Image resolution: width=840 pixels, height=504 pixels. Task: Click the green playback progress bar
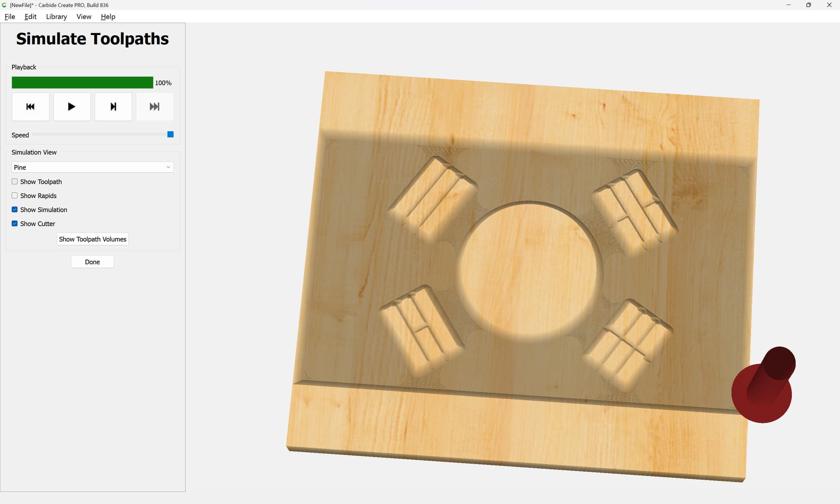coord(82,83)
